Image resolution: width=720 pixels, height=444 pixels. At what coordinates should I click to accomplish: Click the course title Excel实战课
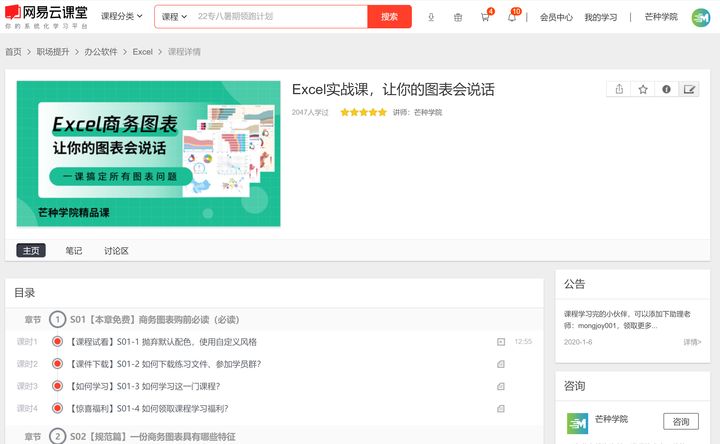[393, 89]
